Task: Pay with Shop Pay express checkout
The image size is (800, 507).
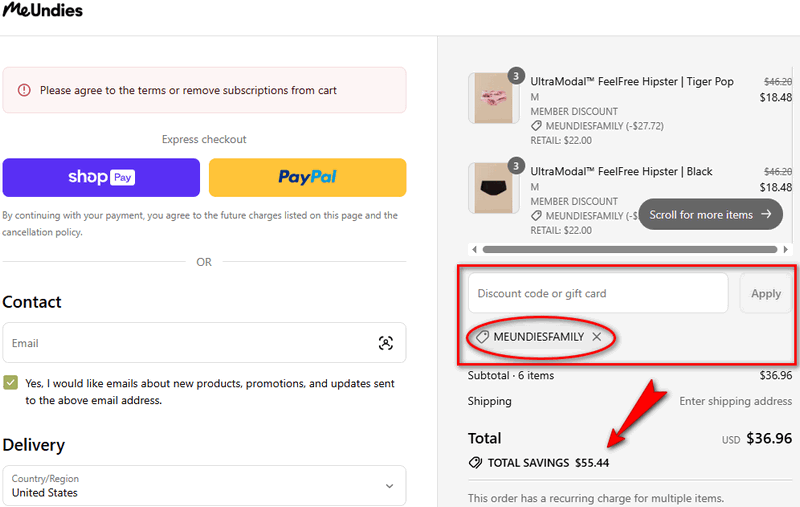Action: click(101, 177)
